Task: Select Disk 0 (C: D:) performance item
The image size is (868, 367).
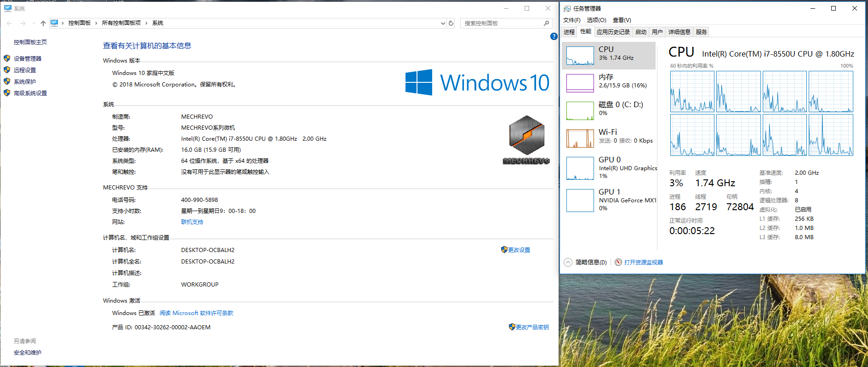Action: [609, 111]
